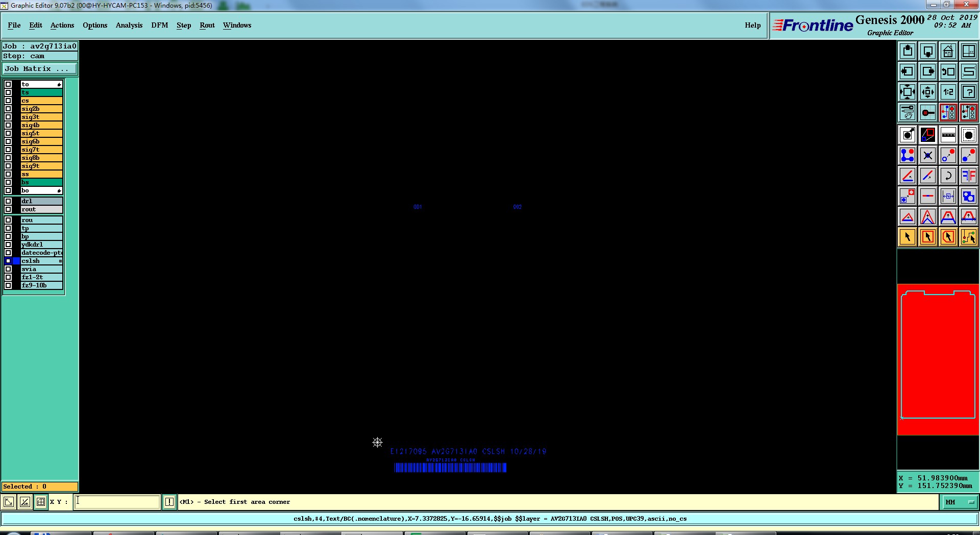Toggle the checkbox for layer drl
This screenshot has height=535, width=980.
(x=8, y=201)
